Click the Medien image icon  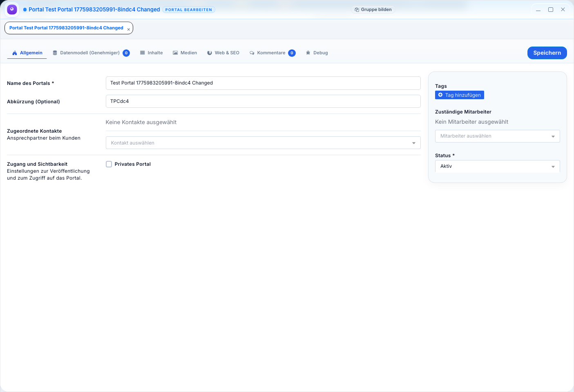[175, 53]
